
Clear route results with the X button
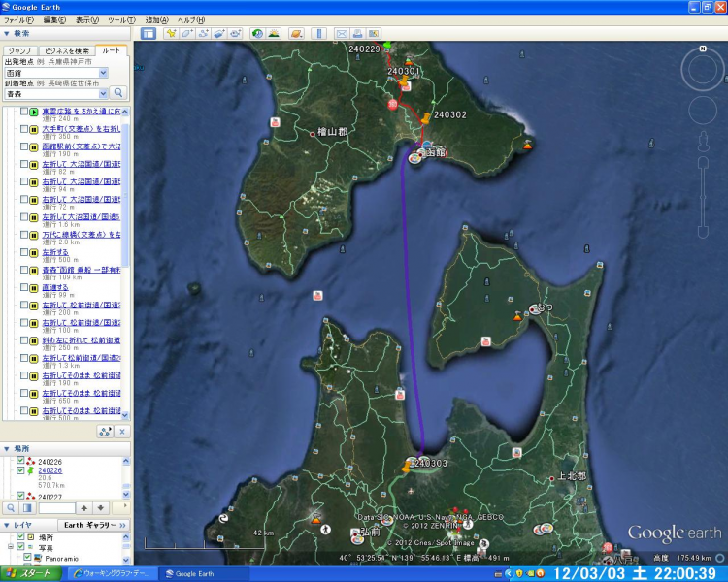pyautogui.click(x=122, y=432)
